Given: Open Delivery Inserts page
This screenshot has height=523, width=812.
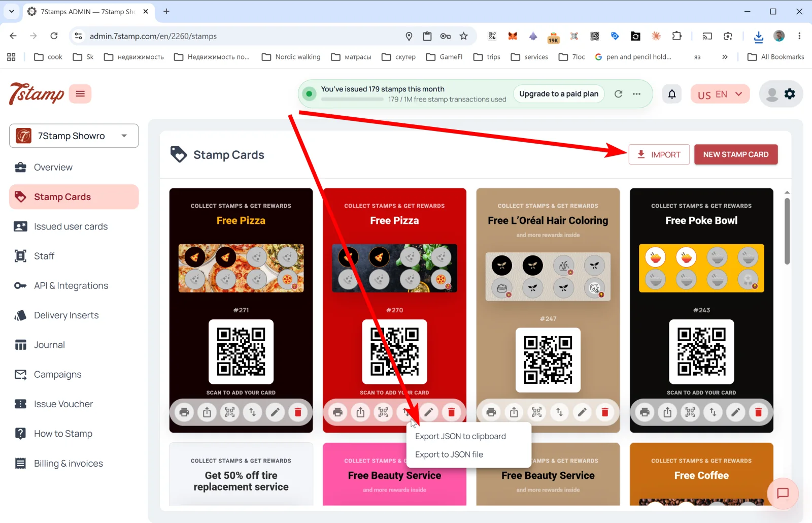Looking at the screenshot, I should tap(74, 315).
